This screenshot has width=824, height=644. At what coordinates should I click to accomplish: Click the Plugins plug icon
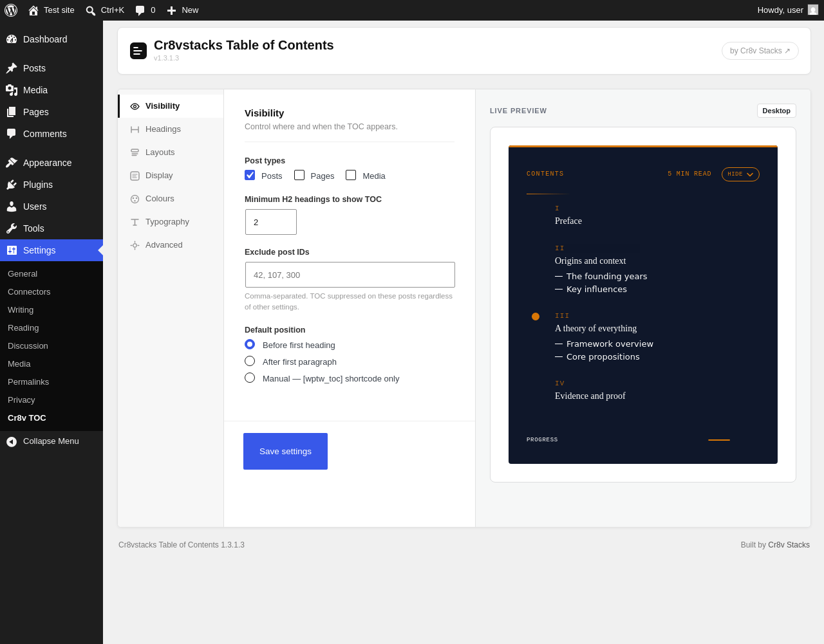click(12, 185)
